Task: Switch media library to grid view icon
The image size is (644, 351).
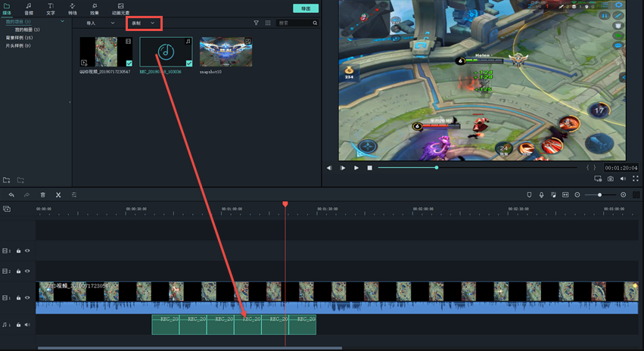Action: [268, 23]
